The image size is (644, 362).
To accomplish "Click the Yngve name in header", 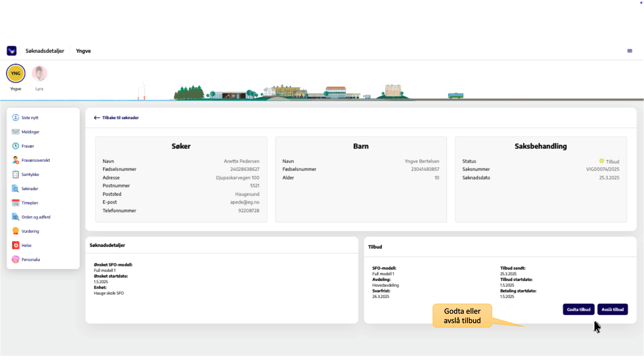I will (x=83, y=51).
